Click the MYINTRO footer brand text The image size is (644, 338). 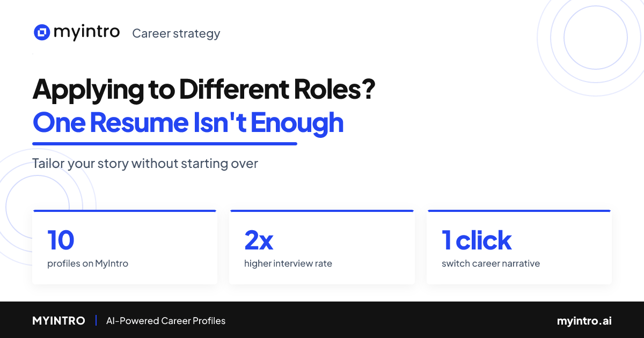[58, 321]
